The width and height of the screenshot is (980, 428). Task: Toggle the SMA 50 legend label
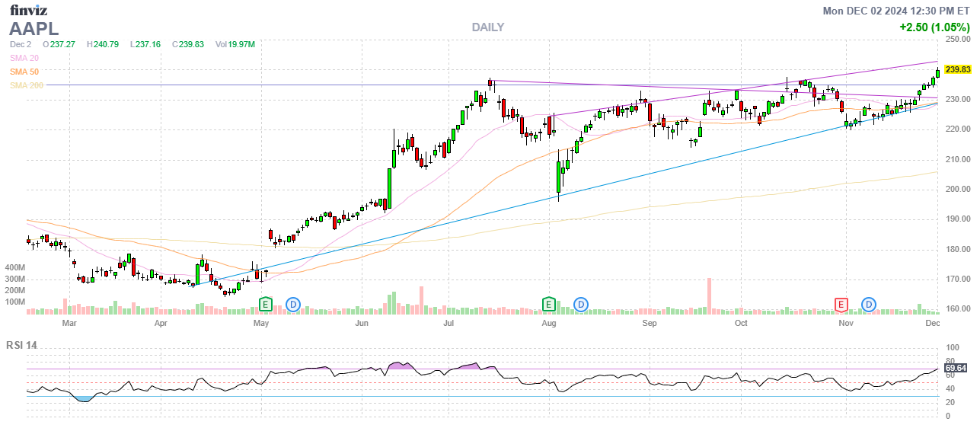coord(24,72)
